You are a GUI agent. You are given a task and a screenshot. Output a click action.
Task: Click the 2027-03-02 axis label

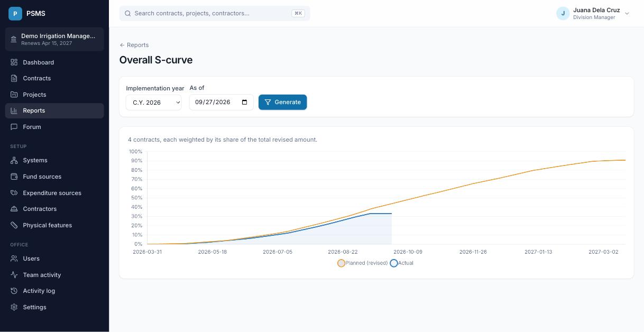pos(603,252)
